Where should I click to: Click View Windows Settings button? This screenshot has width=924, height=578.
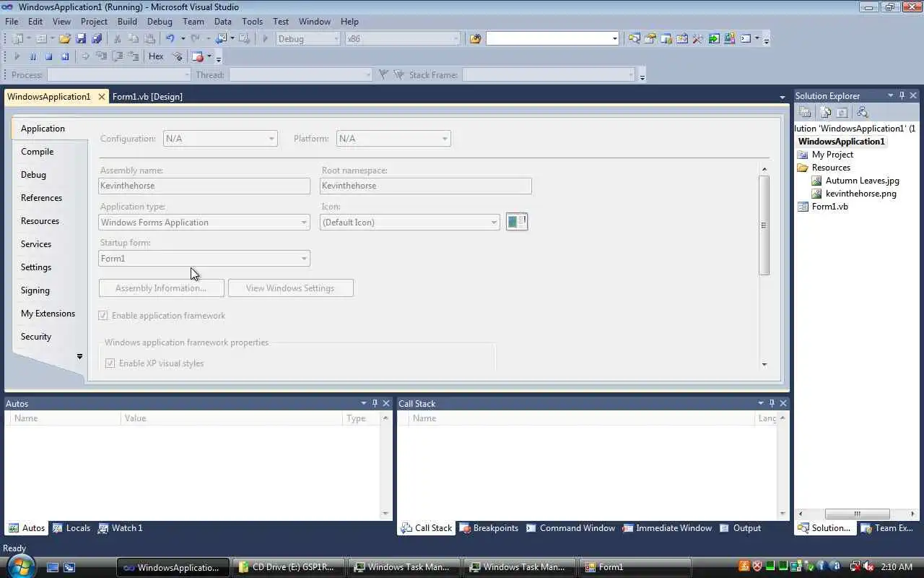pos(290,288)
